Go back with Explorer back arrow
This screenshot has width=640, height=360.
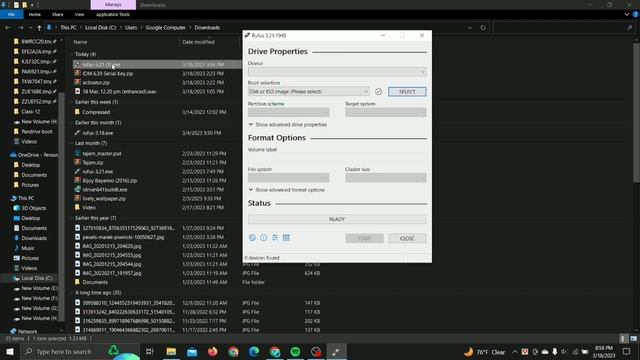(x=8, y=28)
